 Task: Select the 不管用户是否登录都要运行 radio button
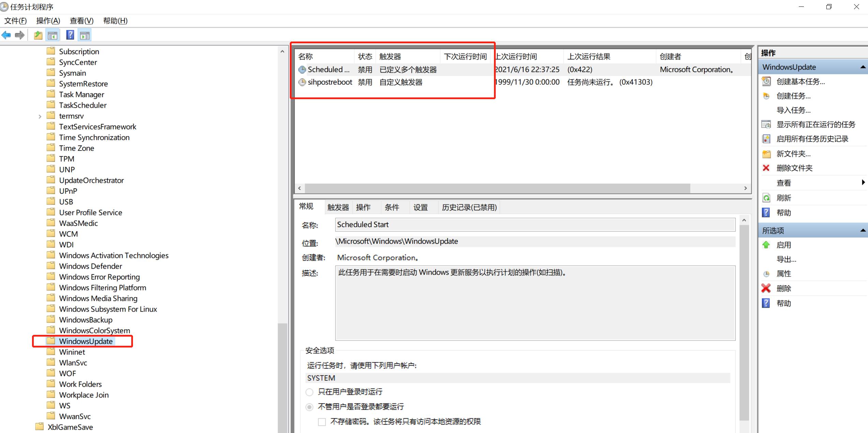click(309, 407)
